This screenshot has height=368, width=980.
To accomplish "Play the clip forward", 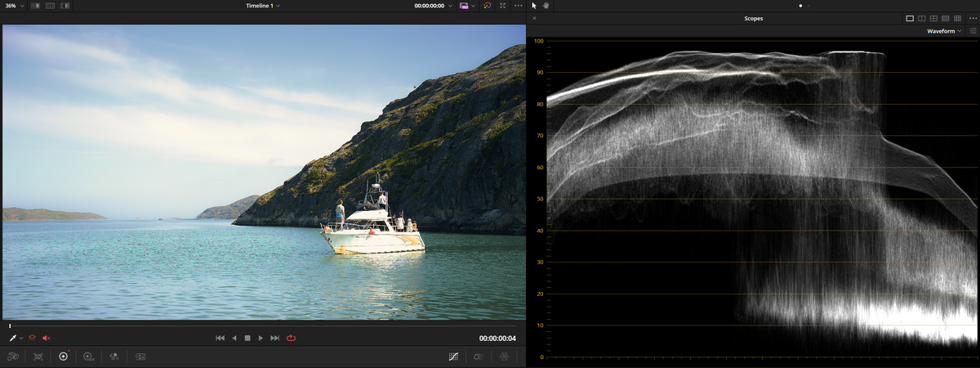I will 261,338.
